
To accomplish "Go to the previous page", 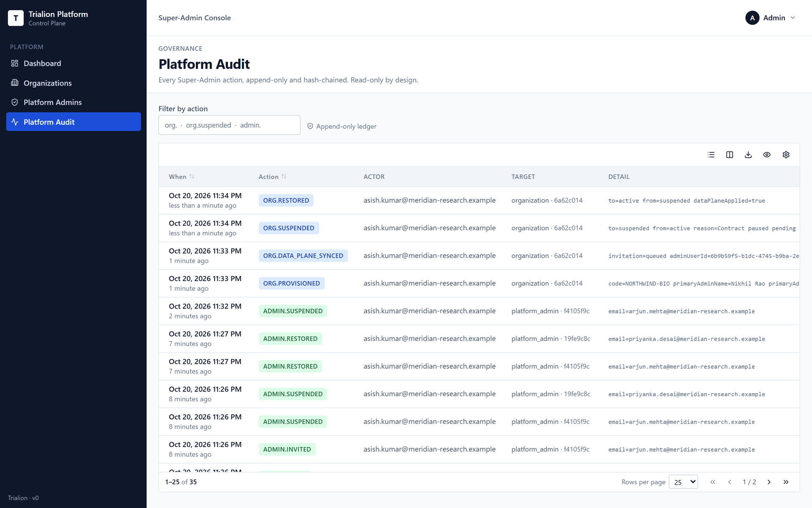I will tap(730, 482).
